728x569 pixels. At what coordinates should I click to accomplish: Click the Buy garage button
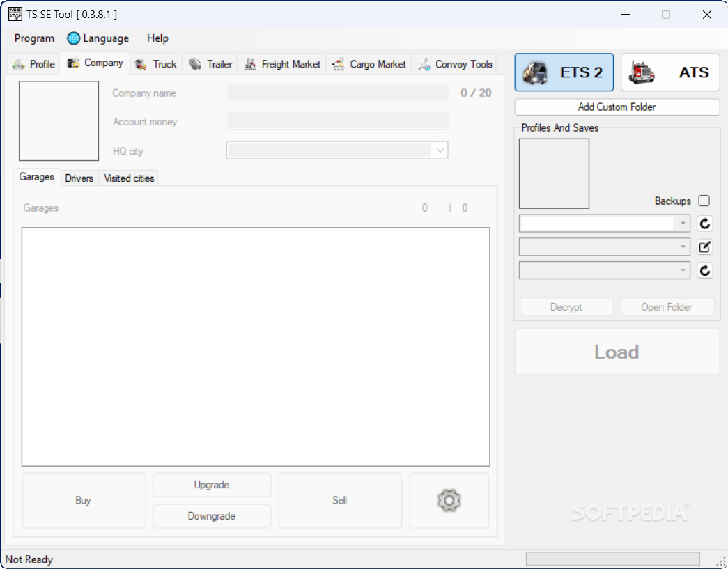tap(84, 500)
